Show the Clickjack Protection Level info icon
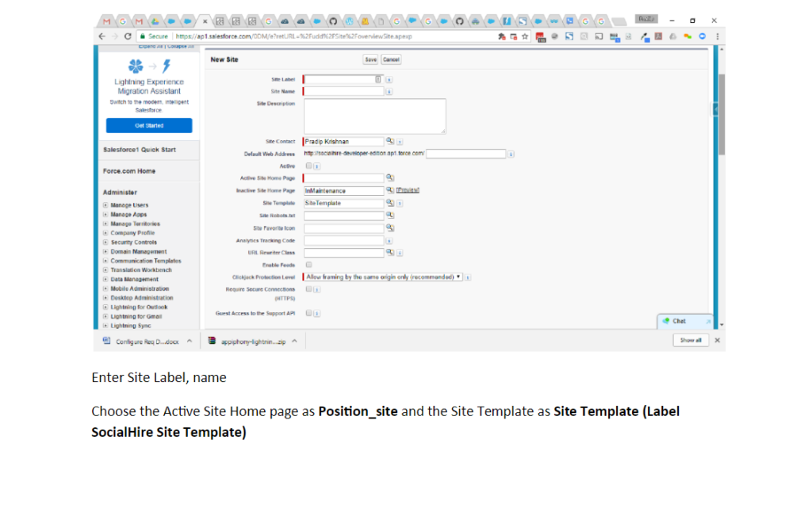The width and height of the screenshot is (812, 531). [468, 277]
